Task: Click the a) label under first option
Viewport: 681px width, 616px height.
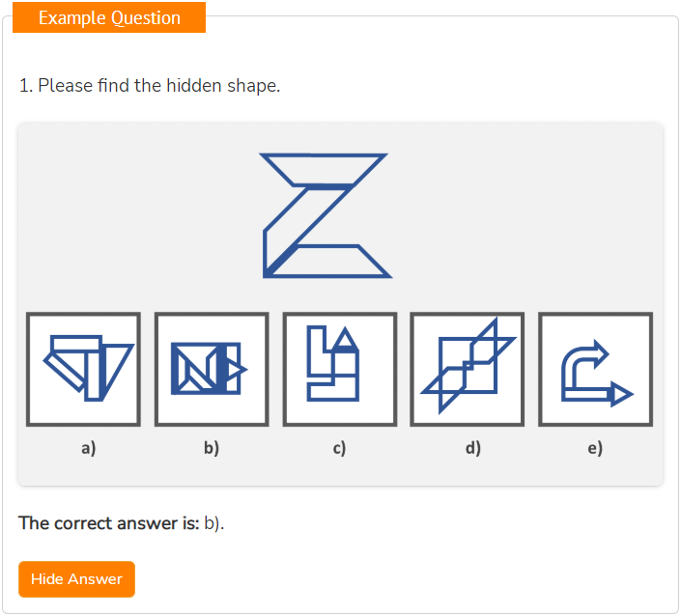Action: tap(88, 448)
